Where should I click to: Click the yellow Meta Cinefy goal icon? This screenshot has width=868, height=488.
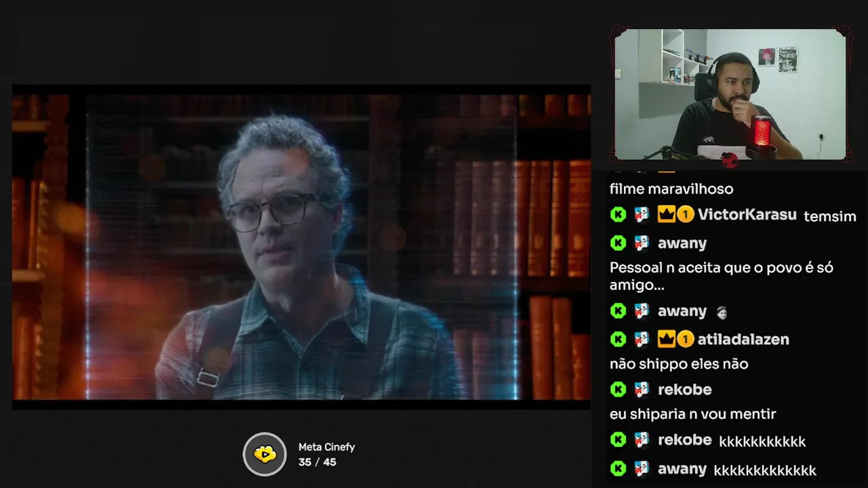[x=265, y=454]
